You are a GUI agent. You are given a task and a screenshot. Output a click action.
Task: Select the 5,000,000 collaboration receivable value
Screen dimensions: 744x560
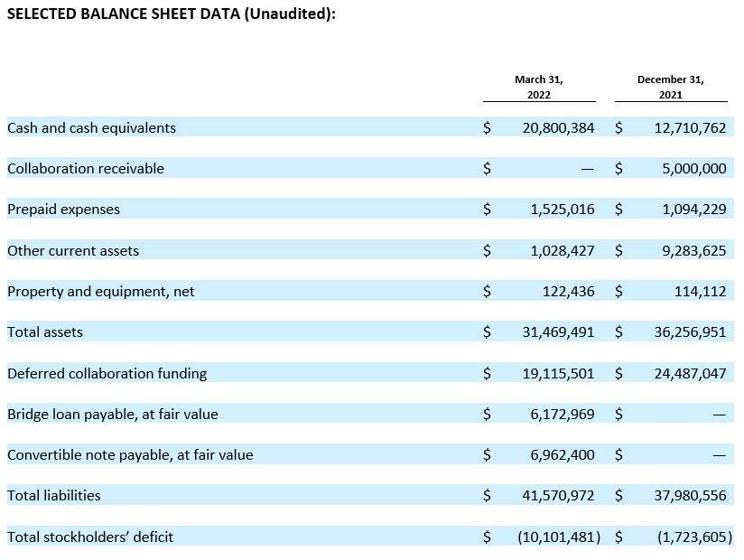pos(690,168)
